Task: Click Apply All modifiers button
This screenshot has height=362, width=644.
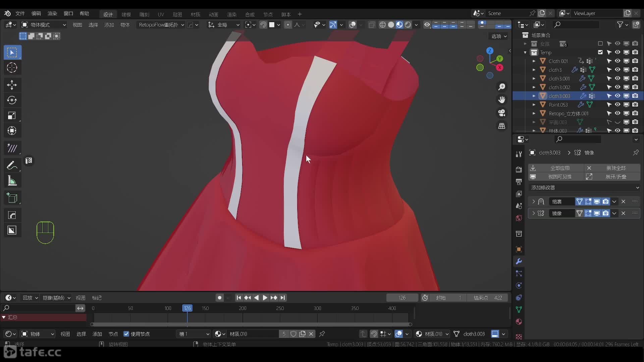Action: 556,168
